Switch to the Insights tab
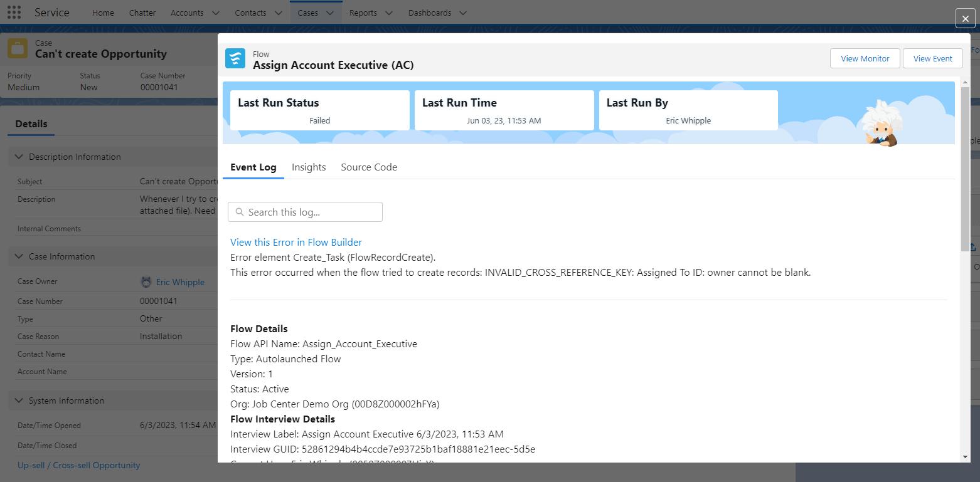The height and width of the screenshot is (482, 980). (x=309, y=167)
